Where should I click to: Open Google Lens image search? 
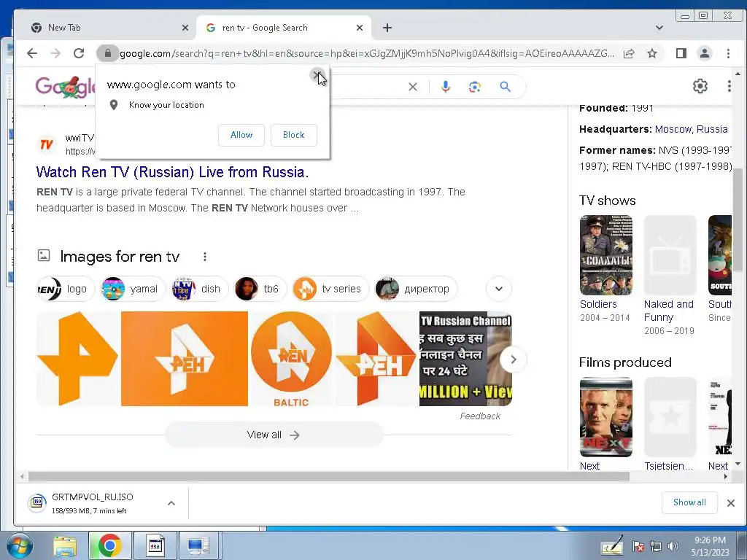(474, 87)
